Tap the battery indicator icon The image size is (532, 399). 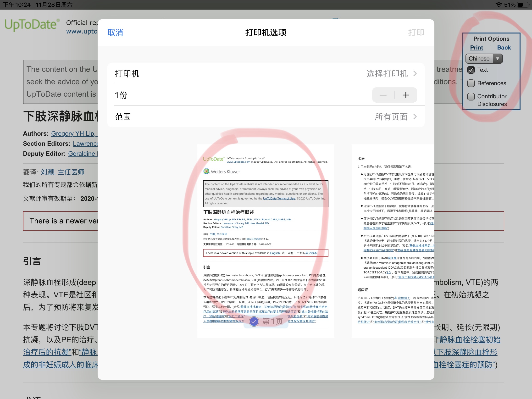pos(523,5)
